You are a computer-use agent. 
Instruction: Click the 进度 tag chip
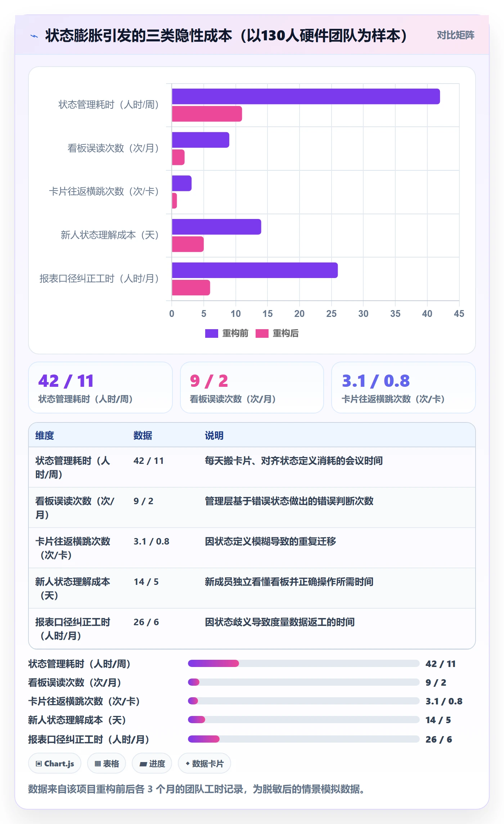[x=152, y=763]
